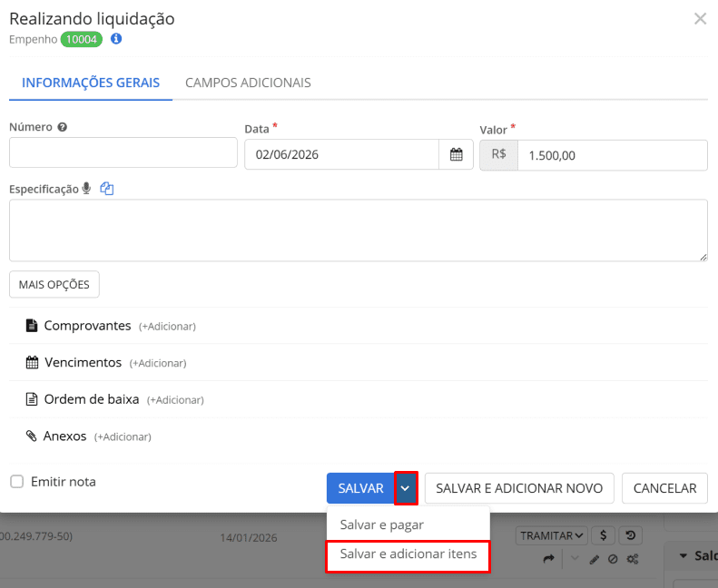Toggle the dropdown arrow next to SALVAR
Viewport: 718px width, 588px height.
(x=406, y=488)
